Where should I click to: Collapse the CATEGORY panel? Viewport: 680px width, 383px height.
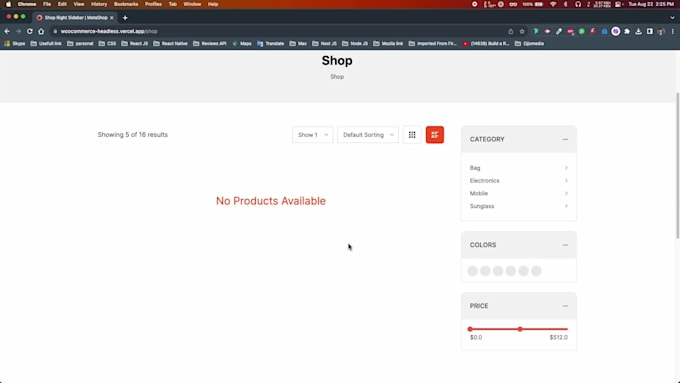(565, 139)
